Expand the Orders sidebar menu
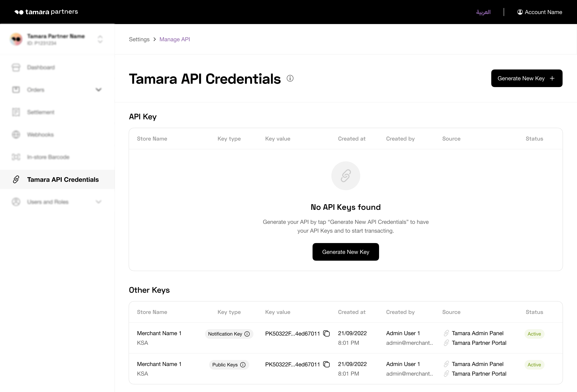 point(99,89)
